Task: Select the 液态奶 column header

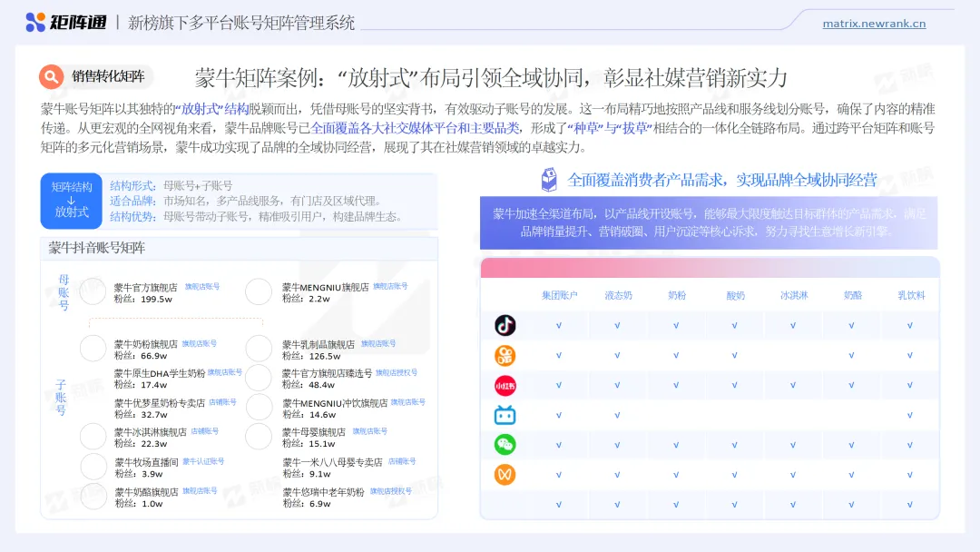Action: tap(618, 295)
